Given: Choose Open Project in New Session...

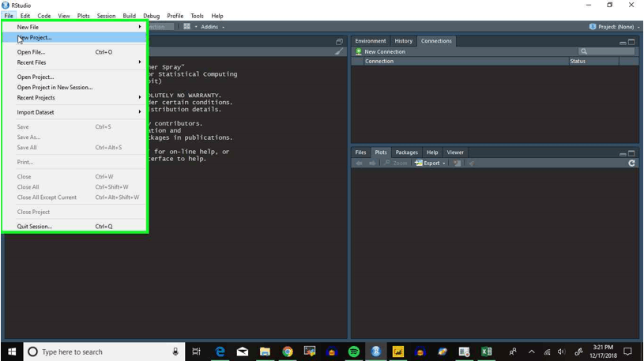Looking at the screenshot, I should pyautogui.click(x=75, y=87).
